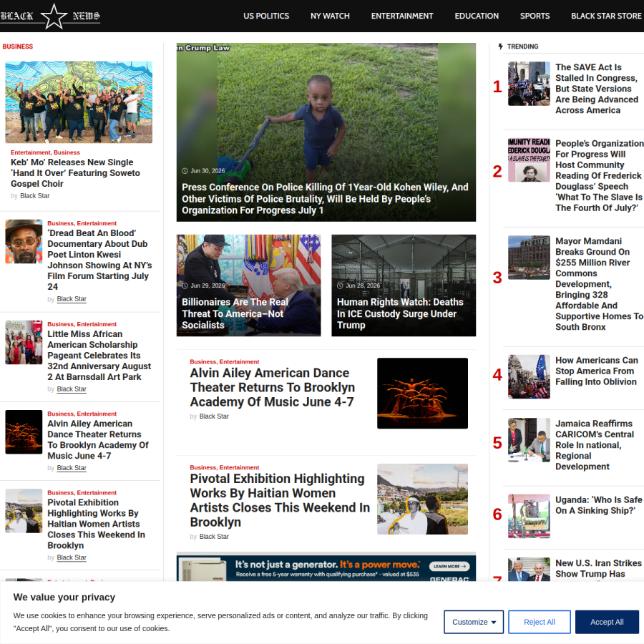Image resolution: width=644 pixels, height=644 pixels.
Task: Read sidebar Alvin Ailey Dance Theater headline
Action: (x=98, y=439)
